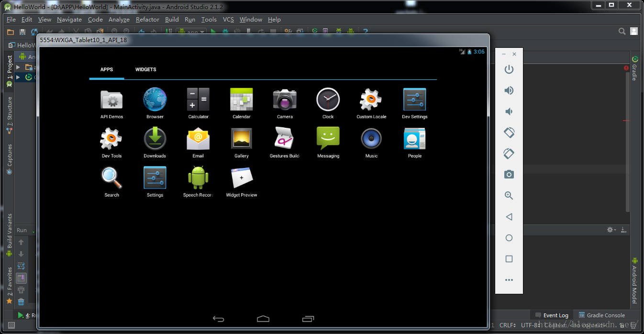644x334 pixels.
Task: Tap Android navigation bar recents button
Action: pos(308,319)
